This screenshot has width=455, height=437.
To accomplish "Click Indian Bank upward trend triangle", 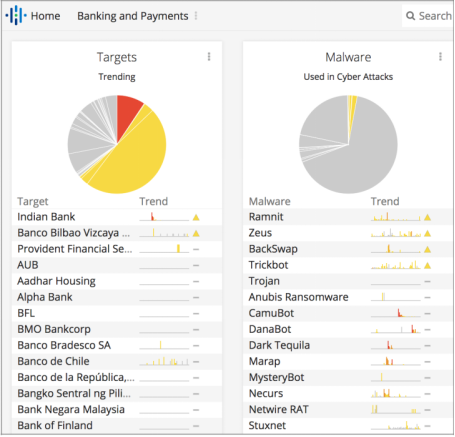I will (196, 218).
